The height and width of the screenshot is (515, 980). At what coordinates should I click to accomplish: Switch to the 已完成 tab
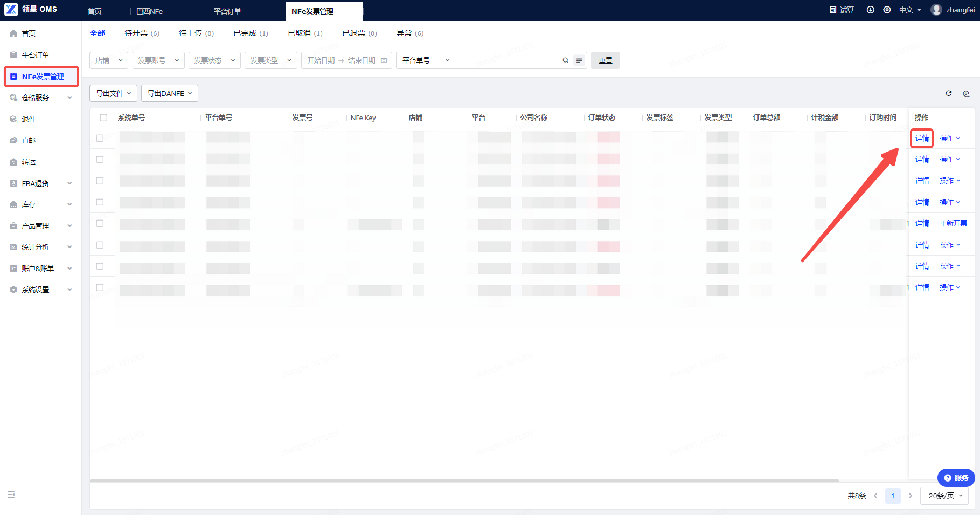pos(251,33)
